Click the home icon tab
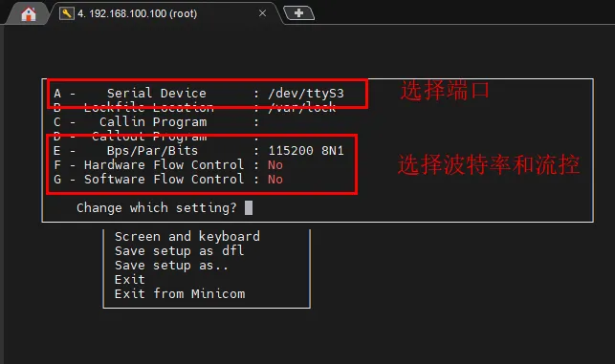615x364 pixels. point(29,14)
